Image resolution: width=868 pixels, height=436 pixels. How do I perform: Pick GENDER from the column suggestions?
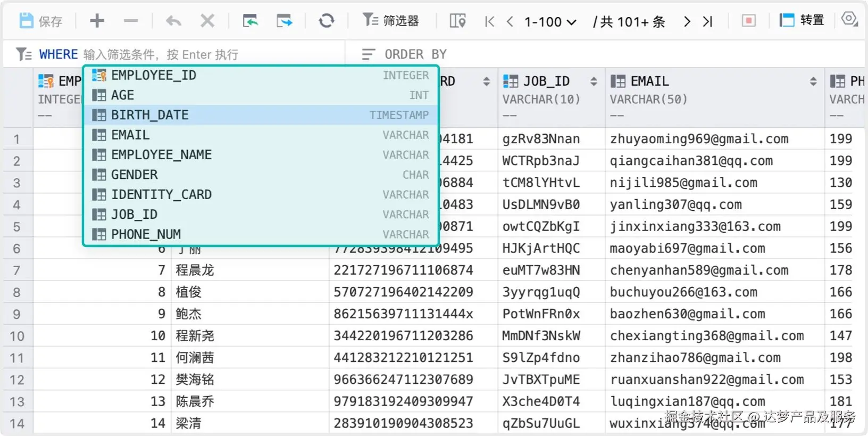pos(261,175)
